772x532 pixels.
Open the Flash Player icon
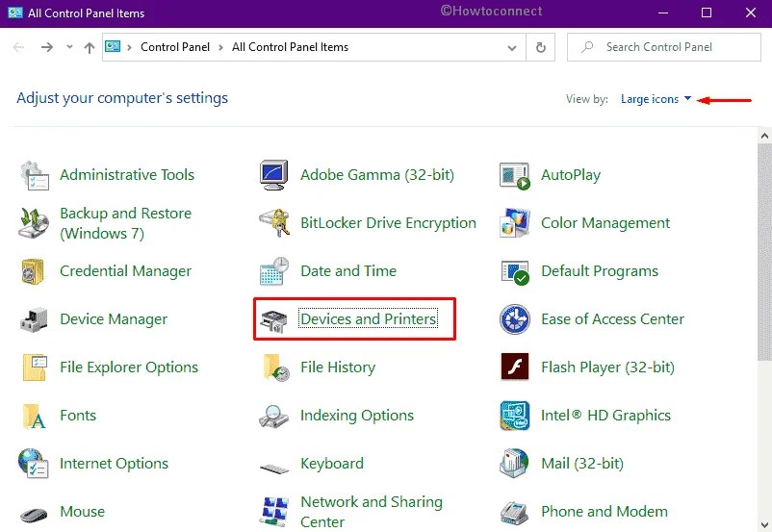point(514,367)
